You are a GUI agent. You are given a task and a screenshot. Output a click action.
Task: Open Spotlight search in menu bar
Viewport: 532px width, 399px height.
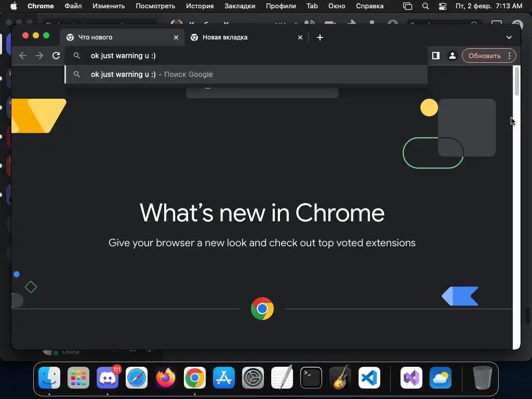point(425,6)
